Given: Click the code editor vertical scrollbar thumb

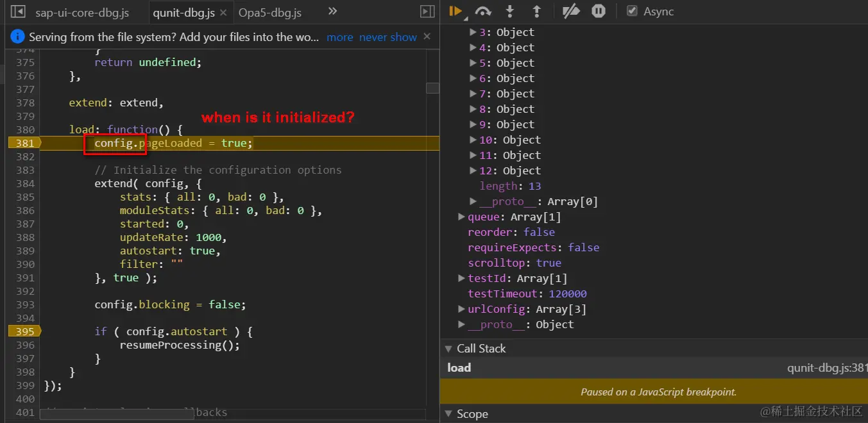Looking at the screenshot, I should tap(432, 88).
